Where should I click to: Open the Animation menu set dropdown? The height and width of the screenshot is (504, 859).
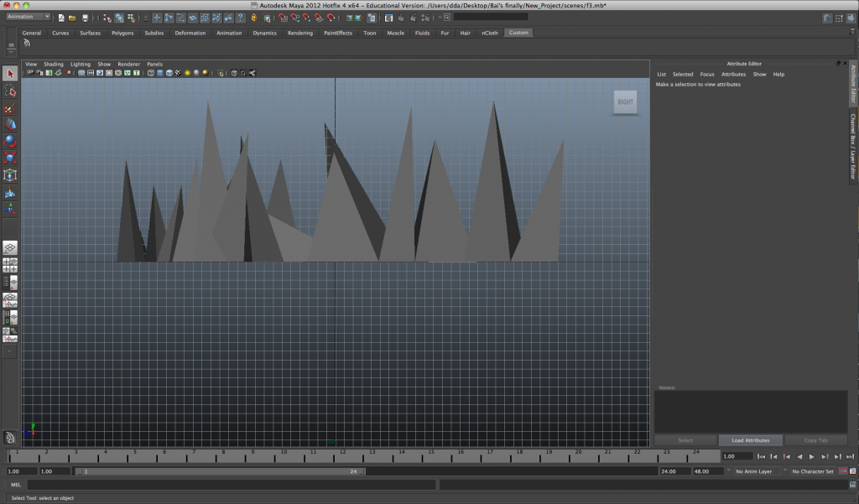[29, 17]
